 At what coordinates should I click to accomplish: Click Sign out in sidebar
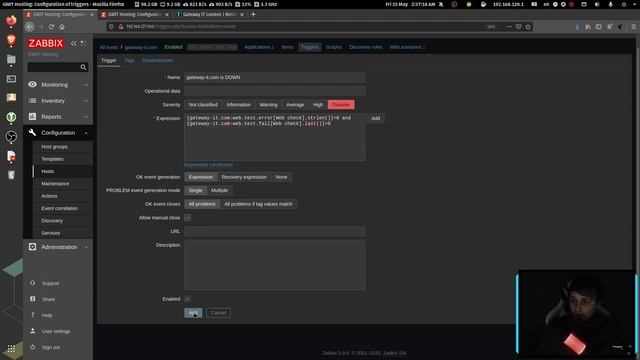51,347
